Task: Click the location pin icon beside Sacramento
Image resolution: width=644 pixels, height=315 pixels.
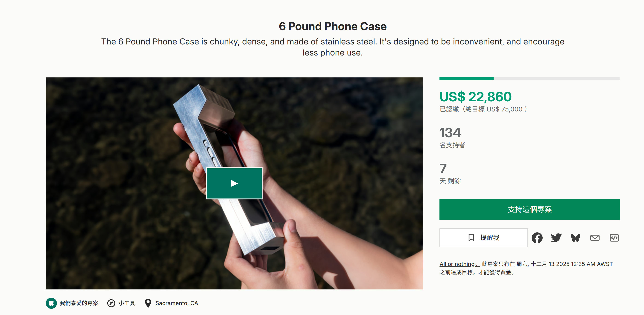Action: tap(148, 303)
